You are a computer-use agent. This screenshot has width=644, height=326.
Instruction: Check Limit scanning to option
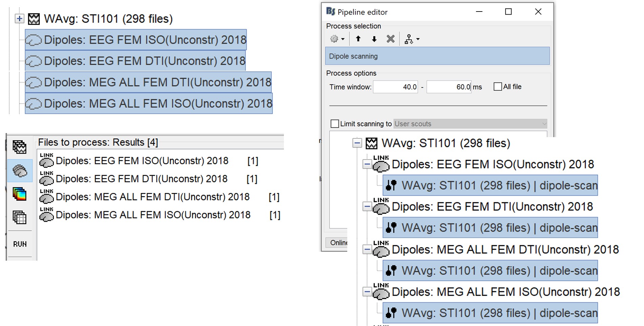[x=335, y=124]
